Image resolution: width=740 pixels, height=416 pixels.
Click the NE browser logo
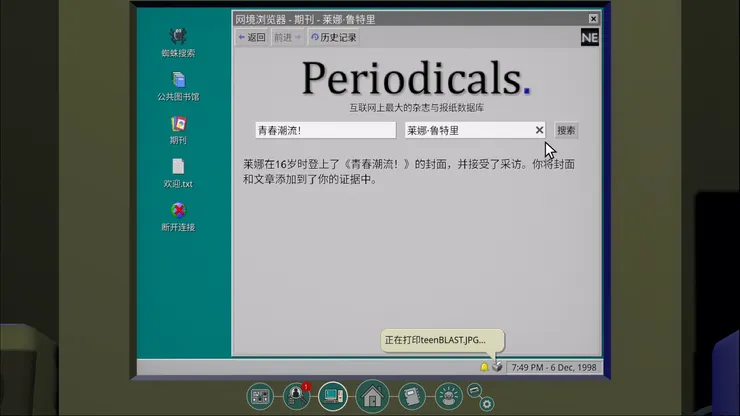point(589,38)
